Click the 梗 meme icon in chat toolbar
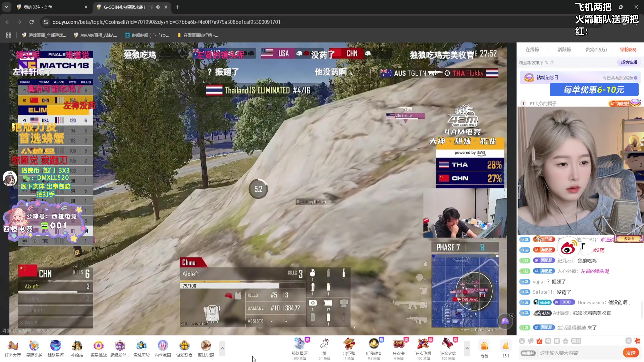This screenshot has width=644, height=362. (x=556, y=341)
